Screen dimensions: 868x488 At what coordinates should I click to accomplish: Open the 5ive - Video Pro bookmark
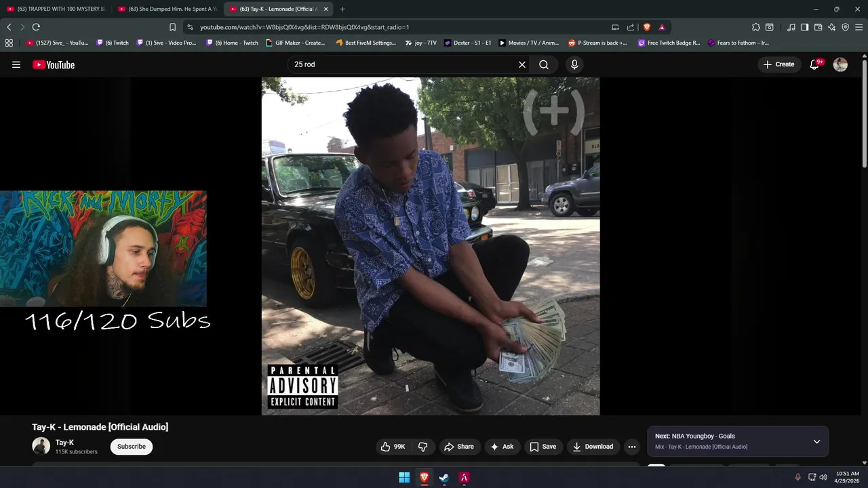click(166, 43)
